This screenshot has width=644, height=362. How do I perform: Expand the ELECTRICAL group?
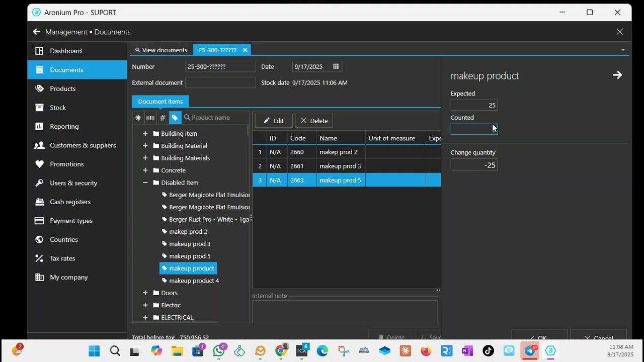tap(145, 317)
